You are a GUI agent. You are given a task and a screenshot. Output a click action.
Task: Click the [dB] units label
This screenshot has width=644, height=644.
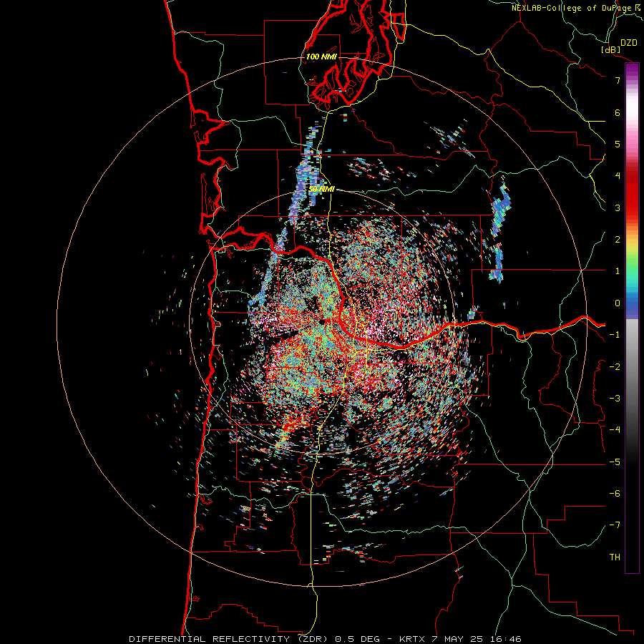(611, 49)
